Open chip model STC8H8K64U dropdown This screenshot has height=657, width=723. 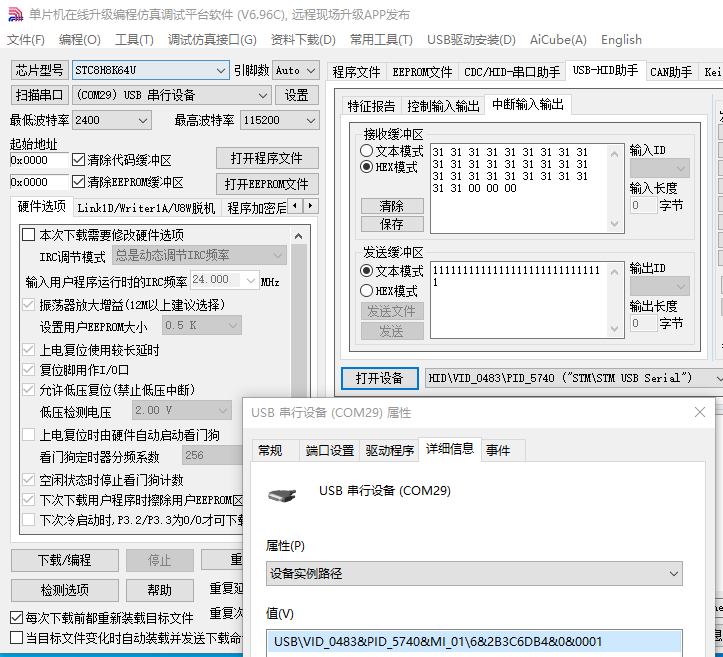150,70
